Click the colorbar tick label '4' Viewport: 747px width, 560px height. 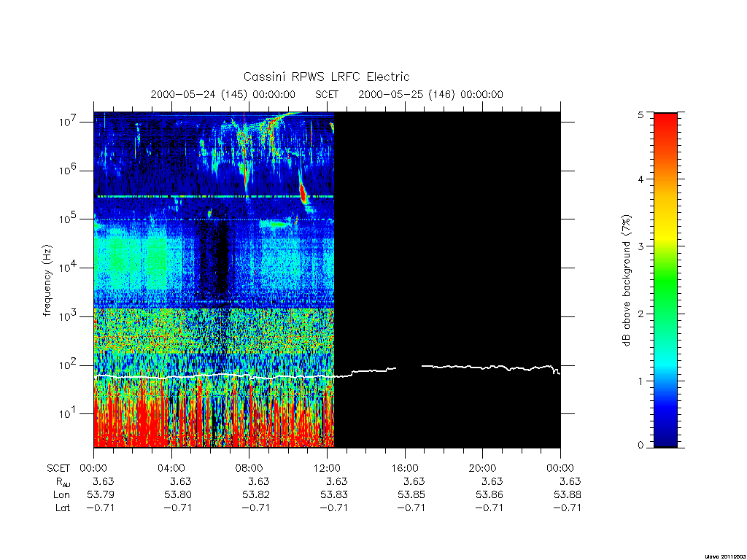[640, 179]
